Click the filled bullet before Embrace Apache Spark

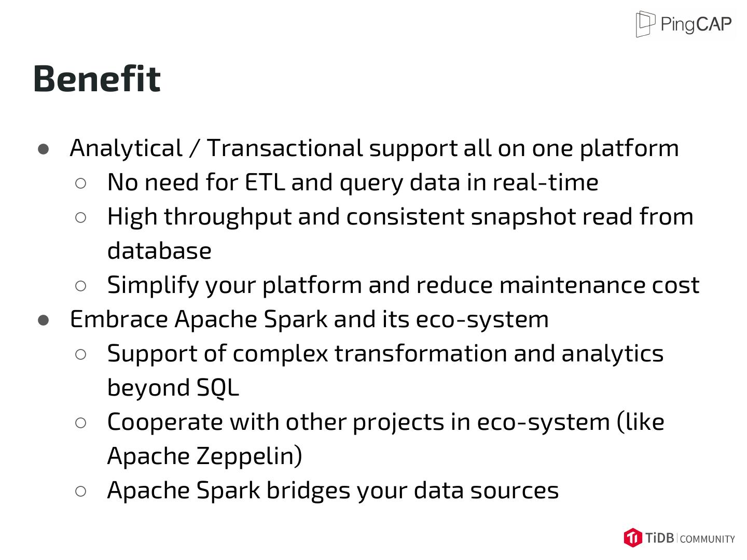(44, 320)
